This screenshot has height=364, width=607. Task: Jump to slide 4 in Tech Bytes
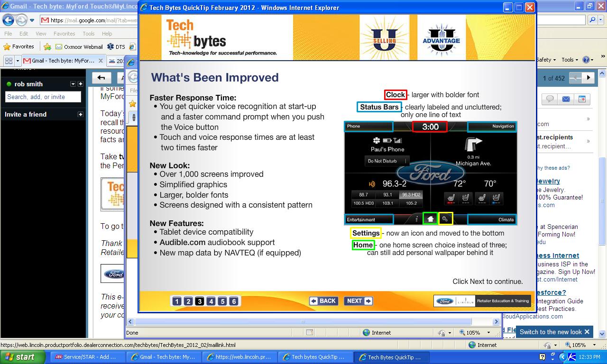pyautogui.click(x=211, y=301)
